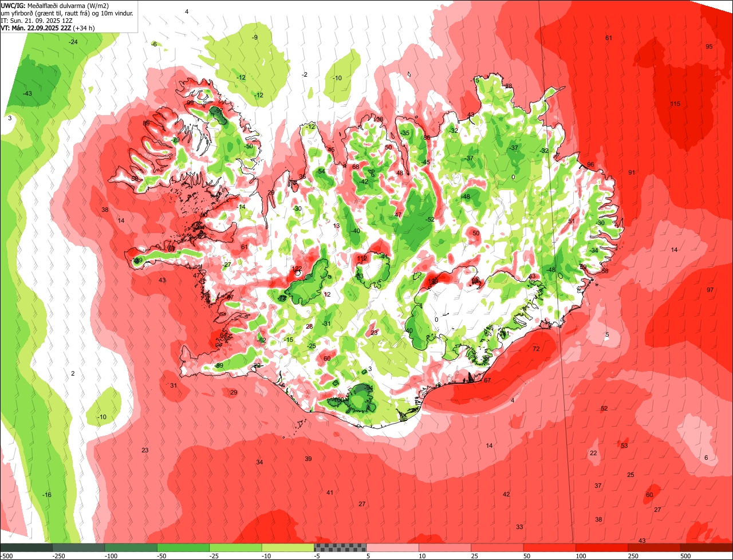The height and width of the screenshot is (560, 733).
Task: Click the legend color segment between -250 and -100
Action: (78, 547)
